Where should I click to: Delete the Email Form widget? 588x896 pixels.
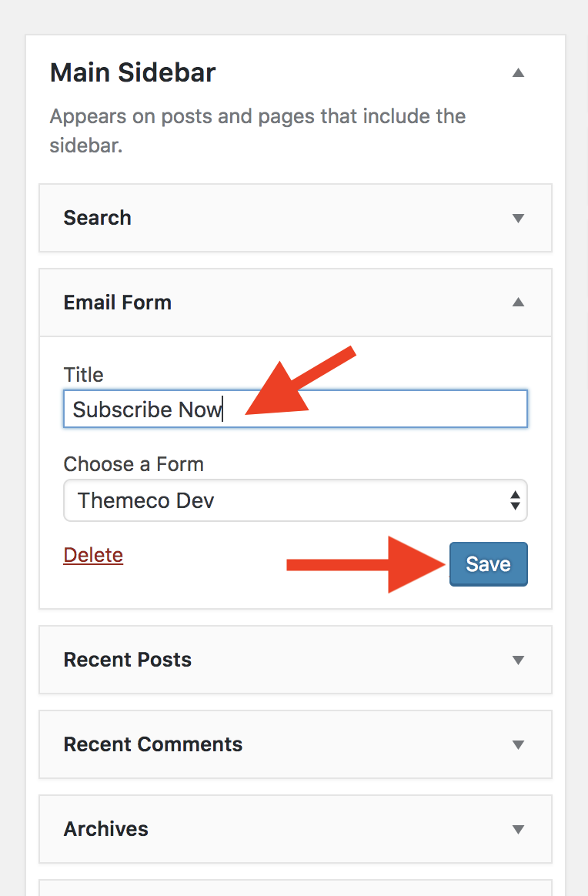click(x=92, y=555)
